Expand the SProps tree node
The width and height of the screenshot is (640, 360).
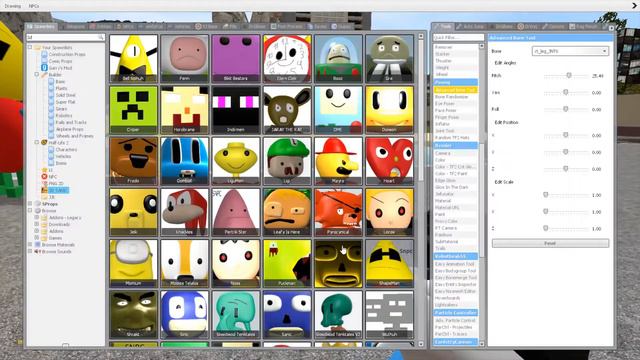pyautogui.click(x=30, y=204)
